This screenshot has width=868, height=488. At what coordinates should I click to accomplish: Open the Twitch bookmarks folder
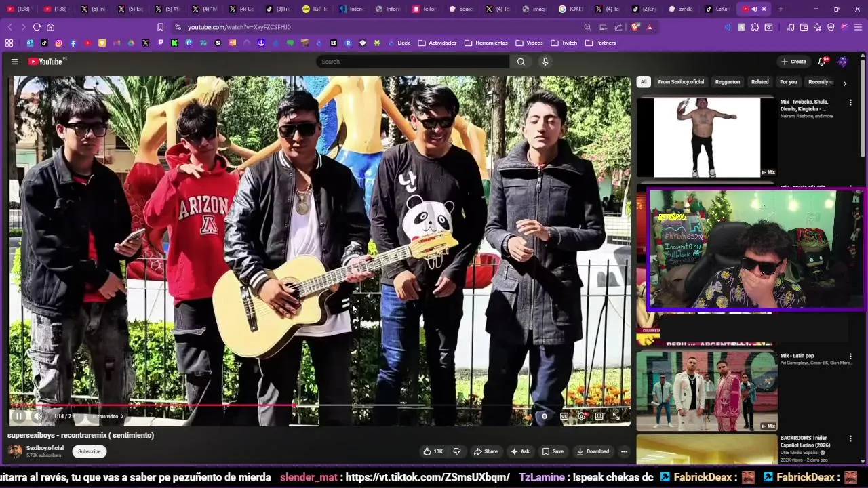tap(564, 43)
